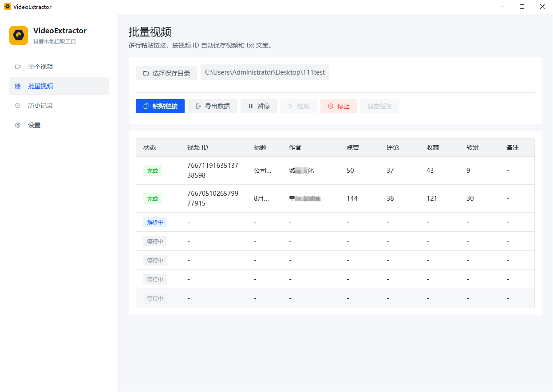Image resolution: width=553 pixels, height=392 pixels.
Task: Click the batch video grid icon
Action: tap(18, 86)
